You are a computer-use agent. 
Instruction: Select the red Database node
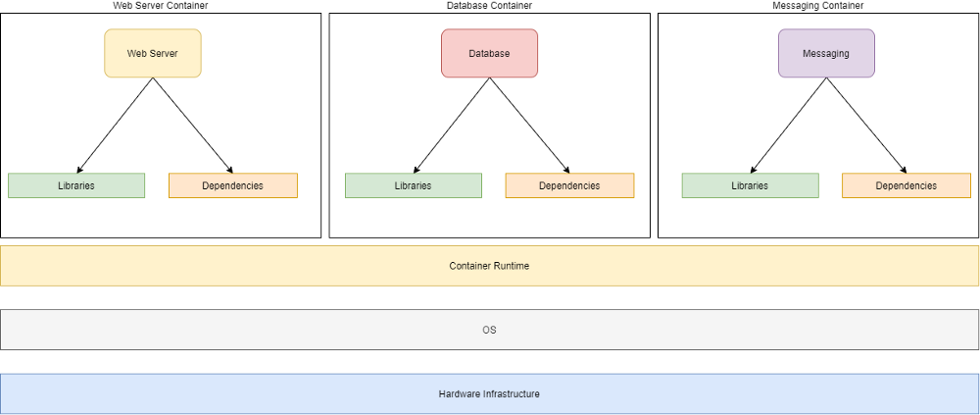pos(489,53)
